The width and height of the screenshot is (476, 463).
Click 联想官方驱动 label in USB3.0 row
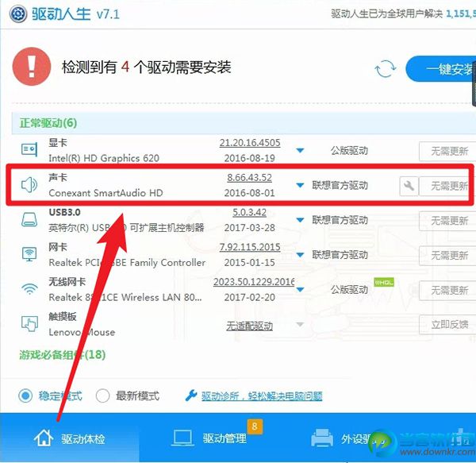[x=340, y=220]
